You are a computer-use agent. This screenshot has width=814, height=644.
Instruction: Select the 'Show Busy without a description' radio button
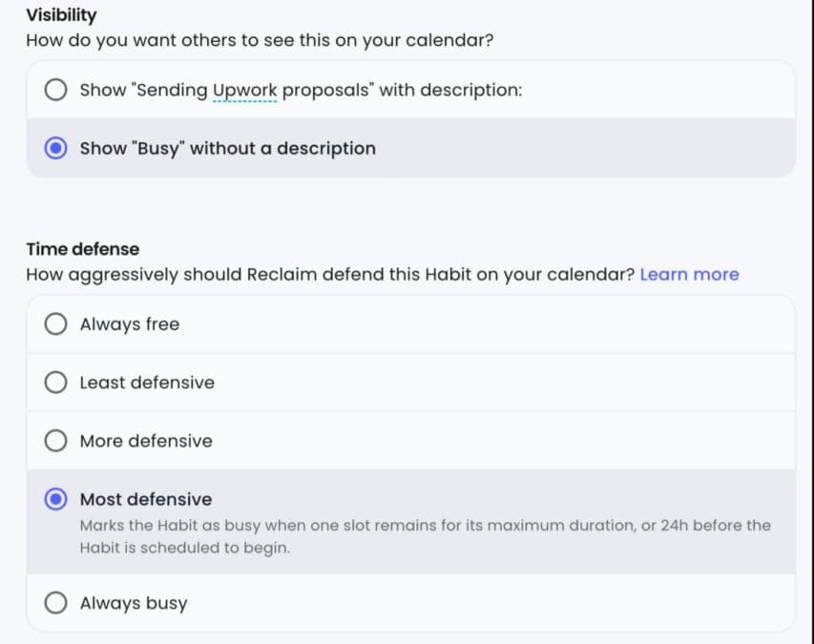55,149
